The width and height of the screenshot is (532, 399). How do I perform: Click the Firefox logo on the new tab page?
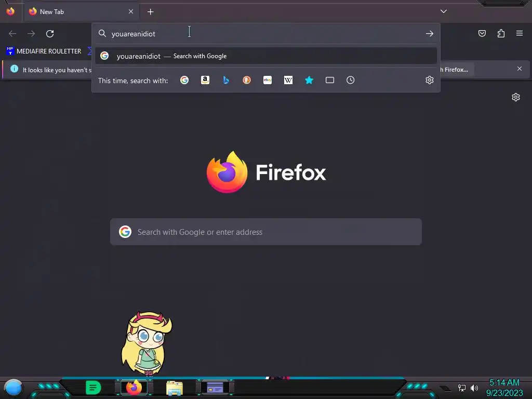227,172
